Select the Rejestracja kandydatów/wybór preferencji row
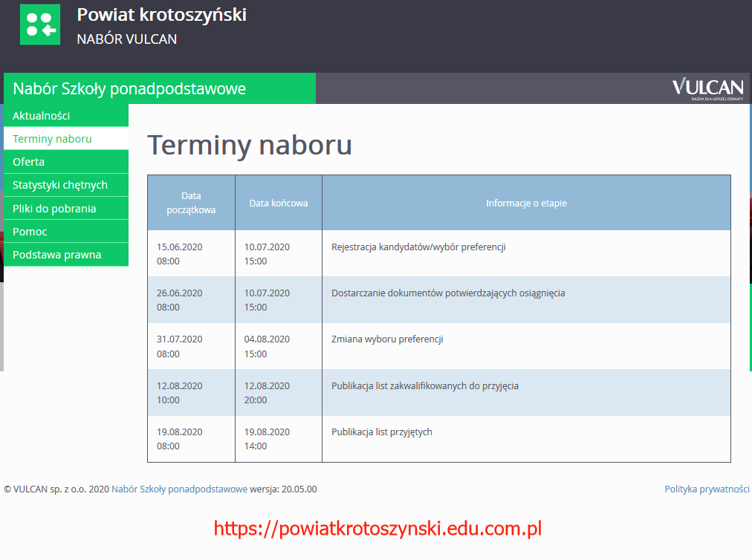This screenshot has height=560, width=752. pyautogui.click(x=418, y=247)
